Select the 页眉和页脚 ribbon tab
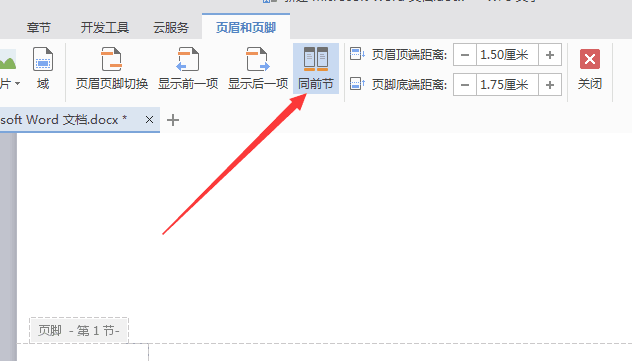The height and width of the screenshot is (361, 632). click(x=246, y=27)
